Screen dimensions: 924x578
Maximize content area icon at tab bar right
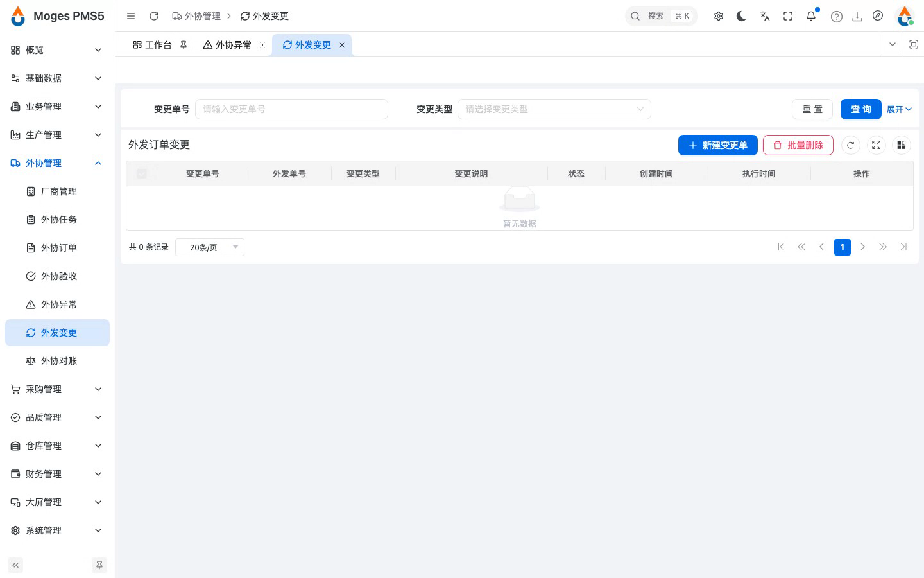click(x=914, y=44)
